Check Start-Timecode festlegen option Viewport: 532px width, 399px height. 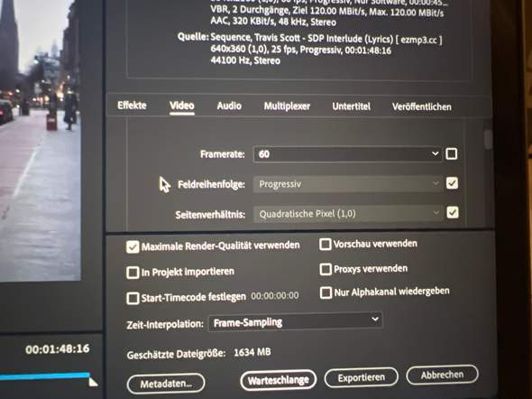(133, 298)
